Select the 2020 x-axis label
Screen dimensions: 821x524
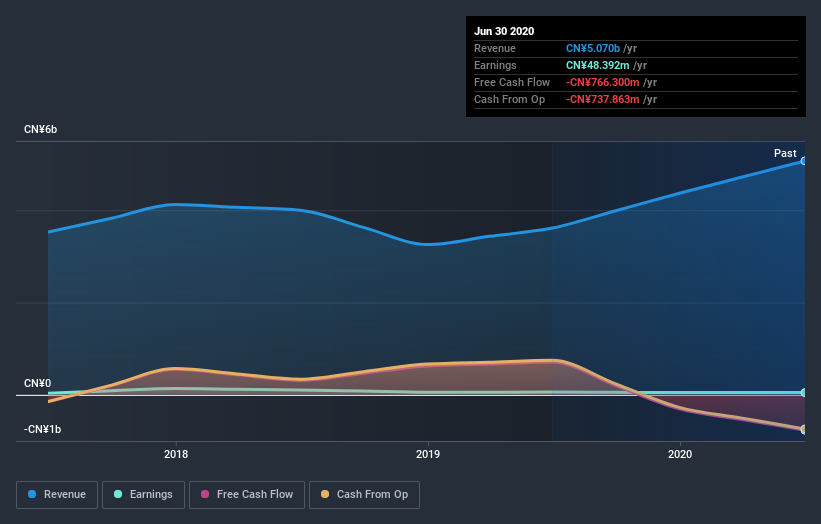pos(680,454)
